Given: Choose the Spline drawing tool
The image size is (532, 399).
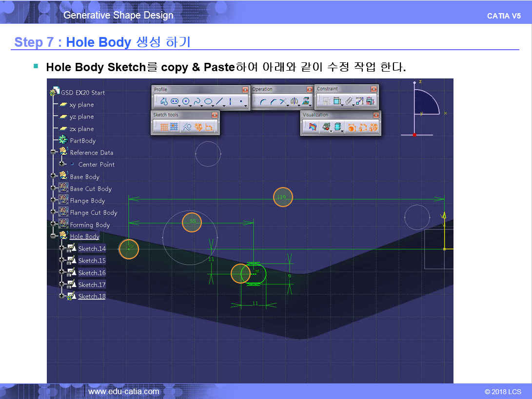Looking at the screenshot, I should point(197,101).
